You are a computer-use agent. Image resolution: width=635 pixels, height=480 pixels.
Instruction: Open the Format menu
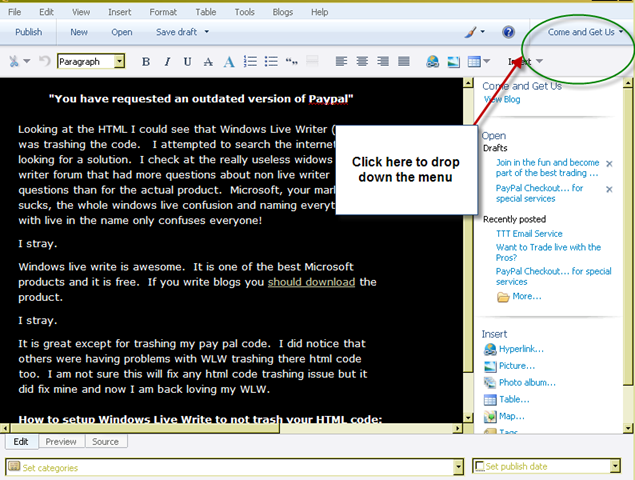point(163,12)
